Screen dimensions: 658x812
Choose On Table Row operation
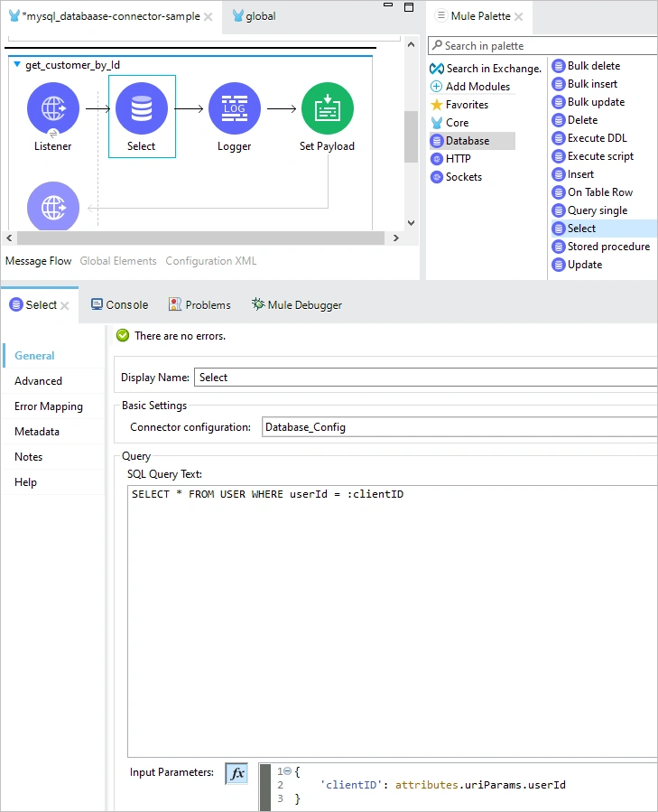click(x=593, y=192)
